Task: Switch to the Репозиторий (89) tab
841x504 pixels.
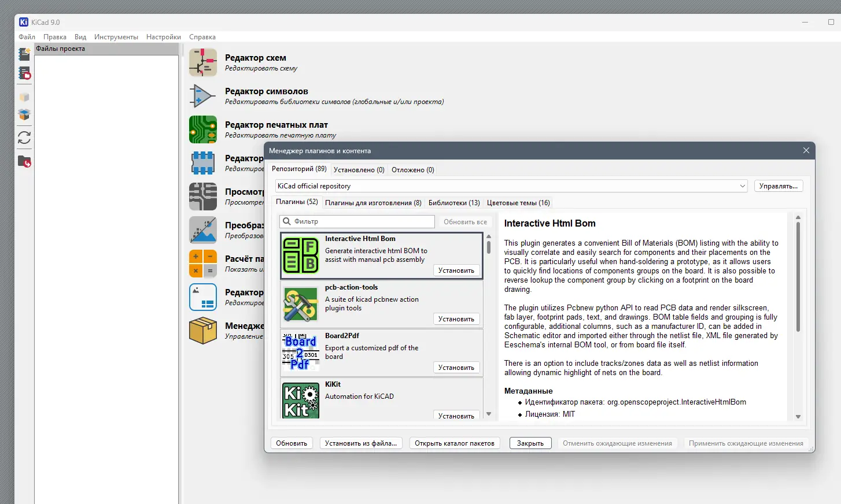Action: point(299,169)
